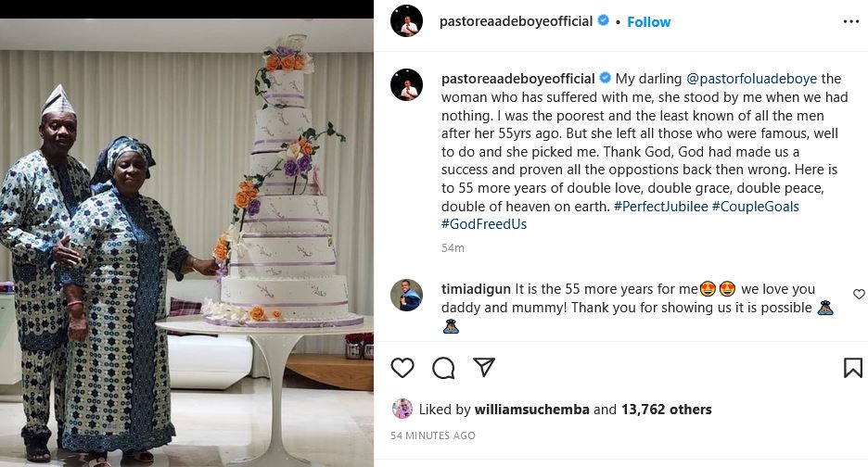Open the #GodFreedUs hashtag

point(484,224)
